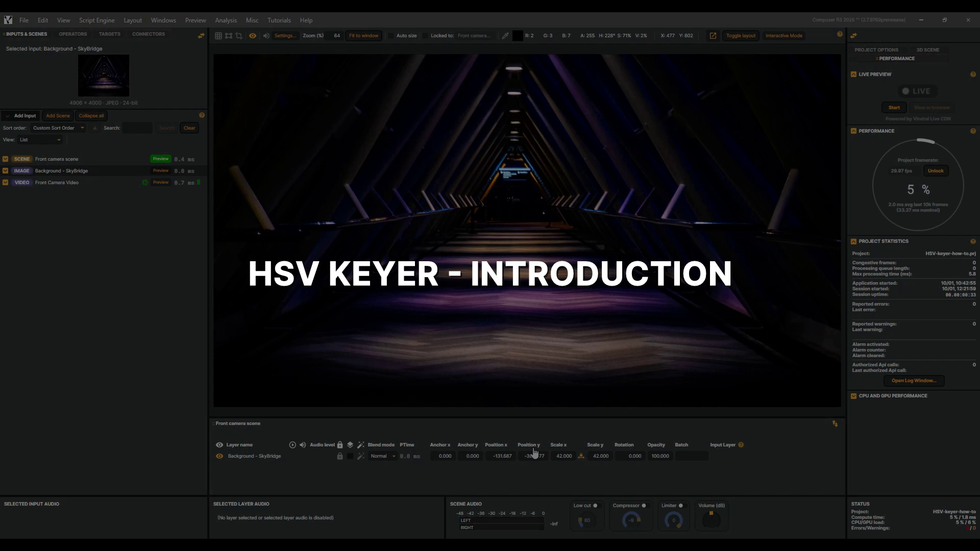This screenshot has width=980, height=551.
Task: Expand the Add Input dropdown arrow
Action: [x=7, y=116]
